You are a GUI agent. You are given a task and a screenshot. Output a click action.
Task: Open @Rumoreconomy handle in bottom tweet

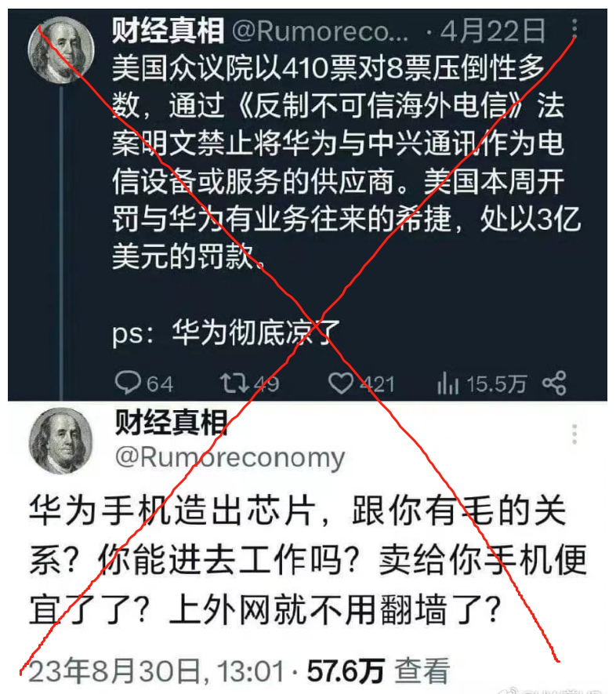230,457
